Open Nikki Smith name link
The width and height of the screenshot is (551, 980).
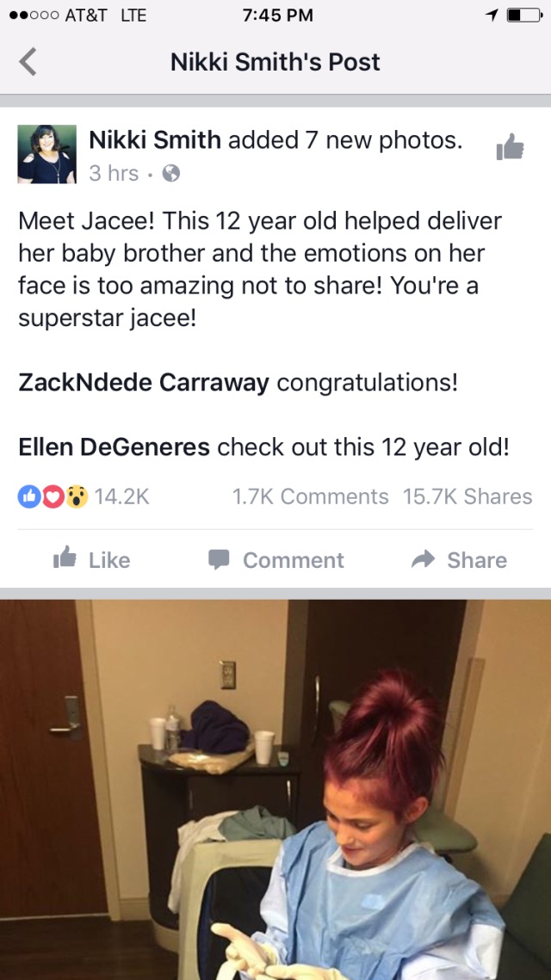(x=155, y=140)
